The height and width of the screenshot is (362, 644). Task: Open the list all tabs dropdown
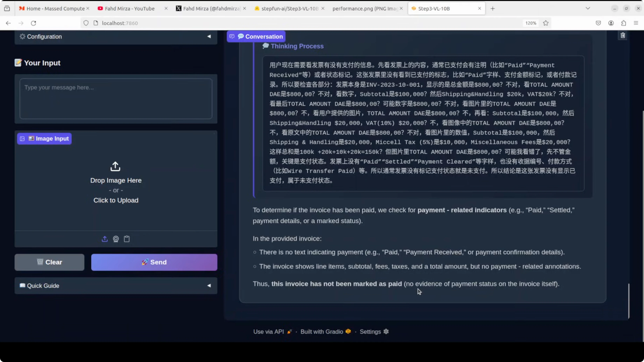(x=588, y=9)
